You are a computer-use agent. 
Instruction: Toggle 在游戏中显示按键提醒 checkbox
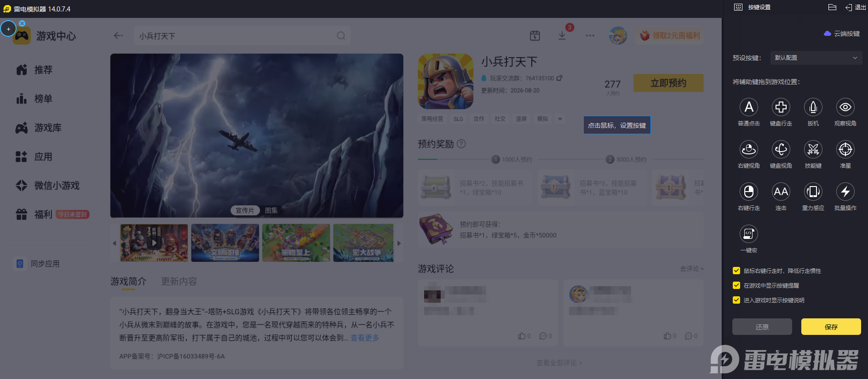736,285
